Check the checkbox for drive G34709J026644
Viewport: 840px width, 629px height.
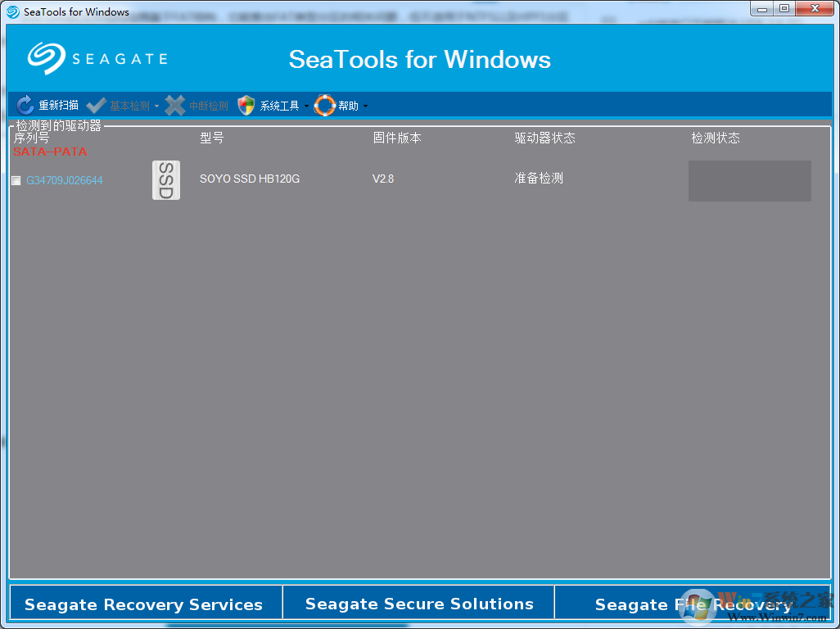click(16, 180)
